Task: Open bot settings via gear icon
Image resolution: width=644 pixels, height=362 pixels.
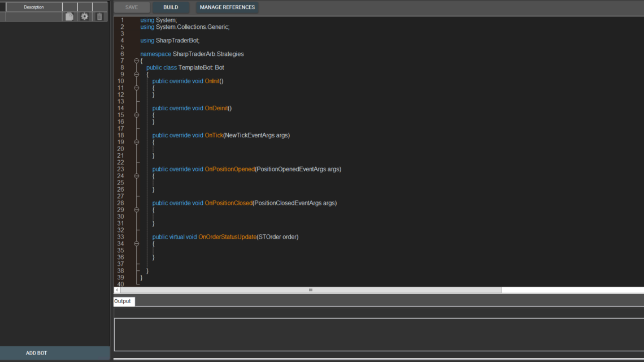Action: coord(85,16)
